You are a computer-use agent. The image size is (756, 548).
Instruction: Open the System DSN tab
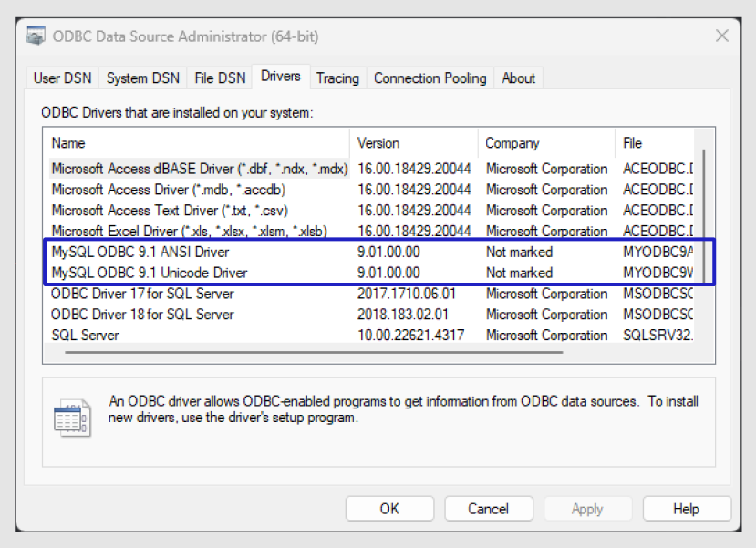tap(143, 78)
